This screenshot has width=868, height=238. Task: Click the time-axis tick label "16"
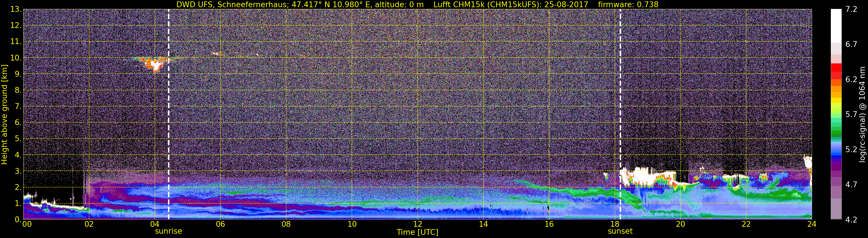click(x=549, y=224)
